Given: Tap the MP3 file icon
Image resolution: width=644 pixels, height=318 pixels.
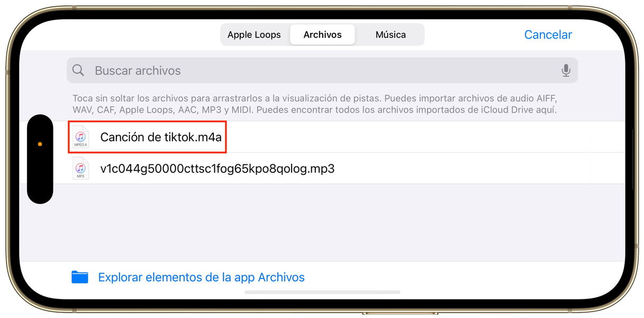Looking at the screenshot, I should pos(80,169).
